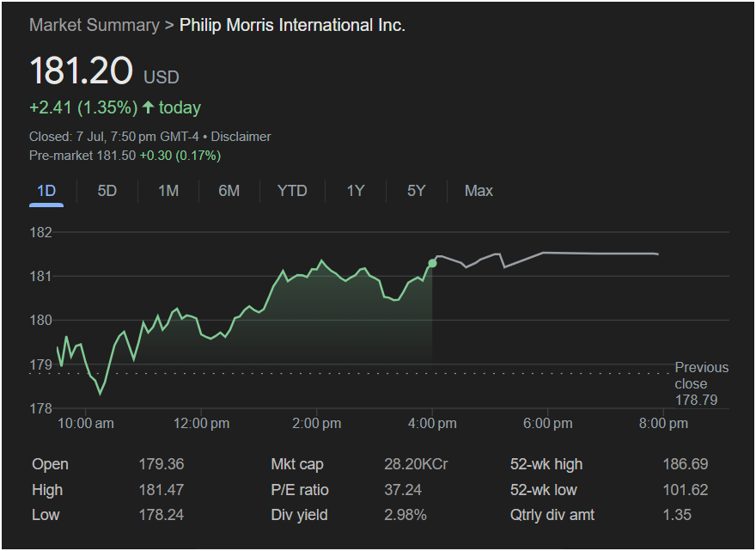Click the Qtrly div amt label
Viewport: 756px width, 551px height.
tap(552, 515)
